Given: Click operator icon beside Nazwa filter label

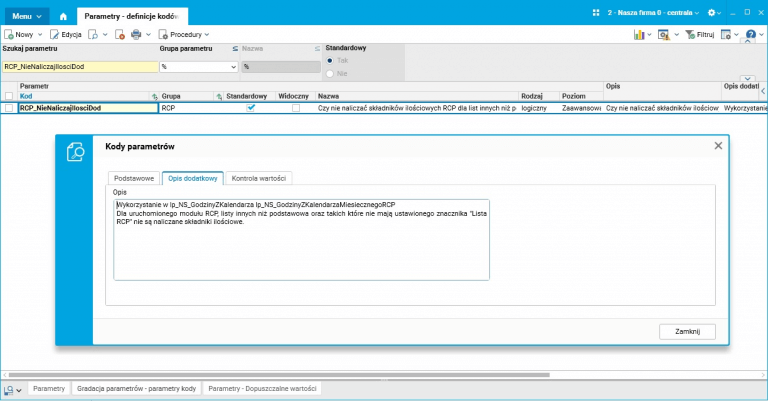Looking at the screenshot, I should (317, 48).
